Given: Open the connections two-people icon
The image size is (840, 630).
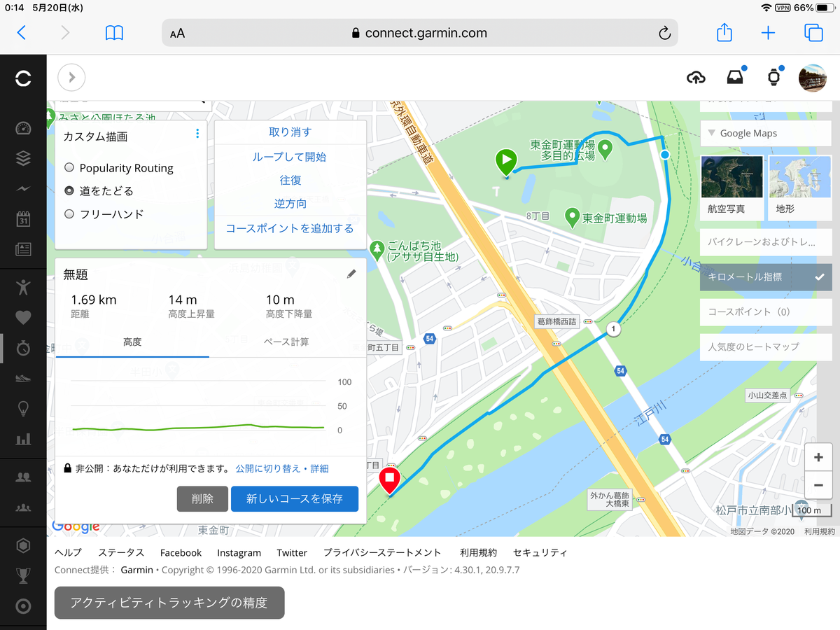Looking at the screenshot, I should (23, 477).
